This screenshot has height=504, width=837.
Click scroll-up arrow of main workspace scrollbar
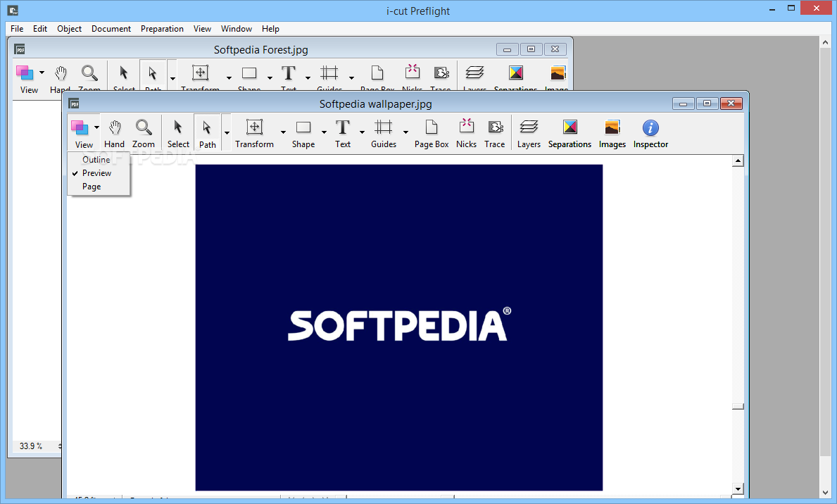[x=826, y=43]
